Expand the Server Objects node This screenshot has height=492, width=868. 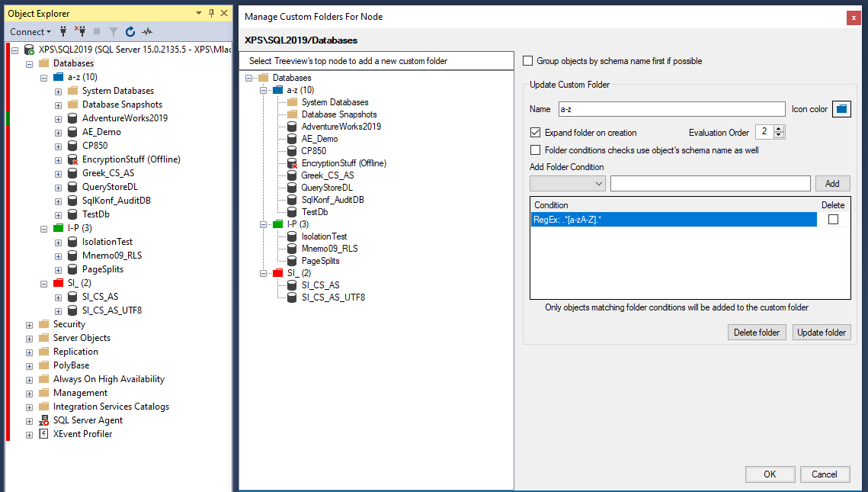29,339
